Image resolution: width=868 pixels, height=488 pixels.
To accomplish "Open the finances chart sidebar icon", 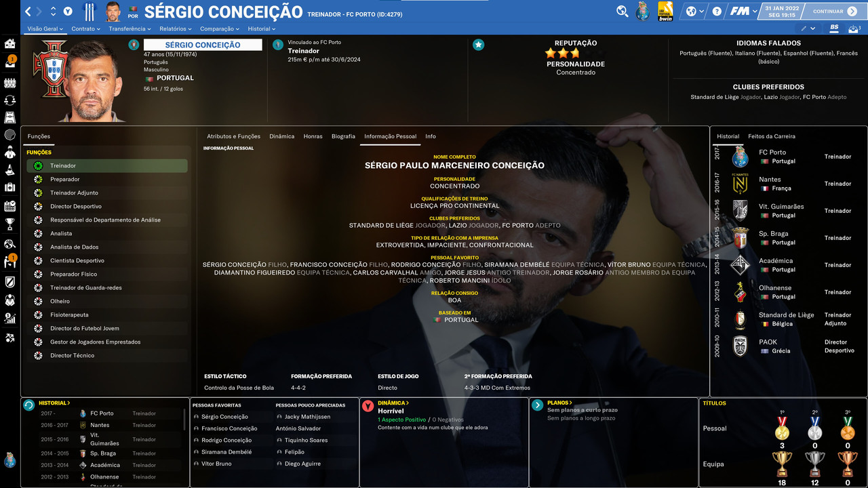I will click(x=9, y=317).
